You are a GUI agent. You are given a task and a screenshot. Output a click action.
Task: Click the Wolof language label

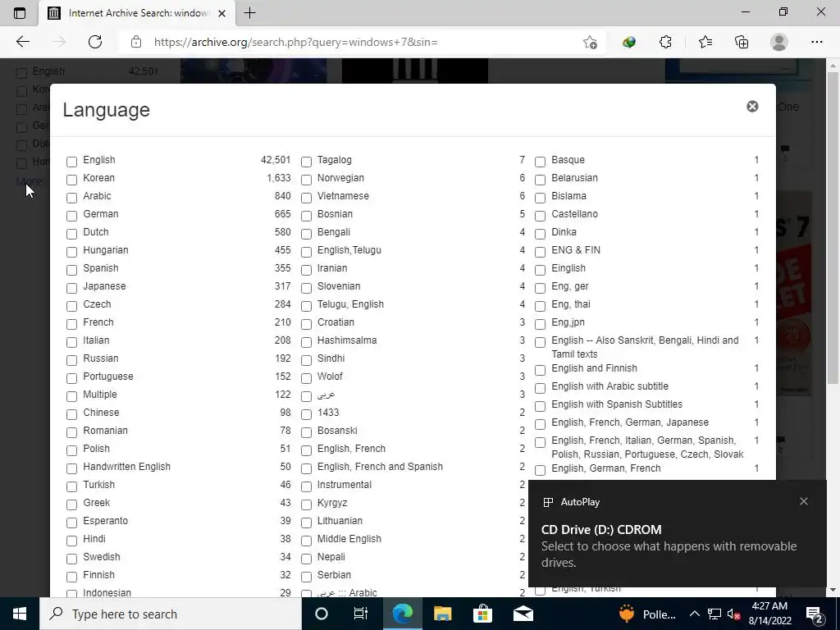330,376
